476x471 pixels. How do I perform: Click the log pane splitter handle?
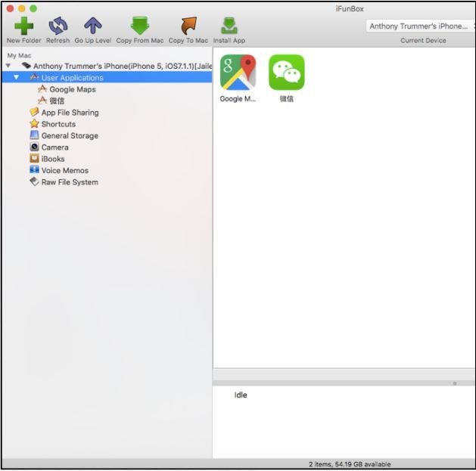[455, 383]
